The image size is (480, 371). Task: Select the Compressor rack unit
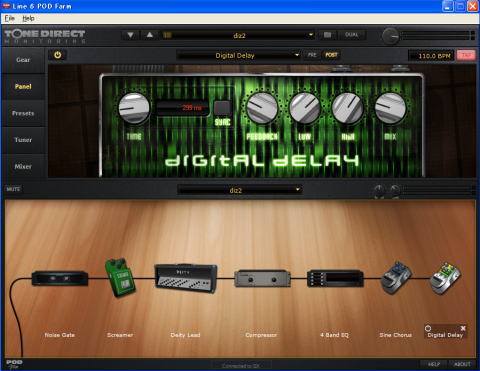tap(262, 279)
